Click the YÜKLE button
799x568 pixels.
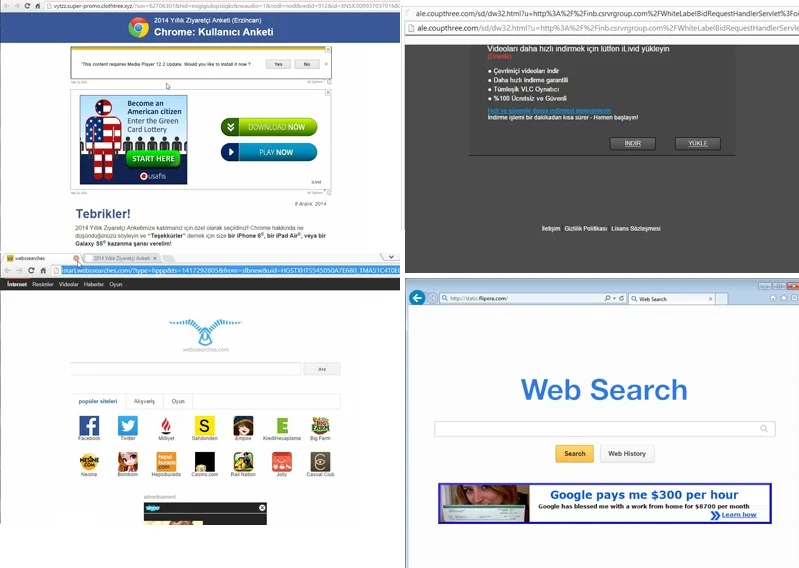(697, 144)
